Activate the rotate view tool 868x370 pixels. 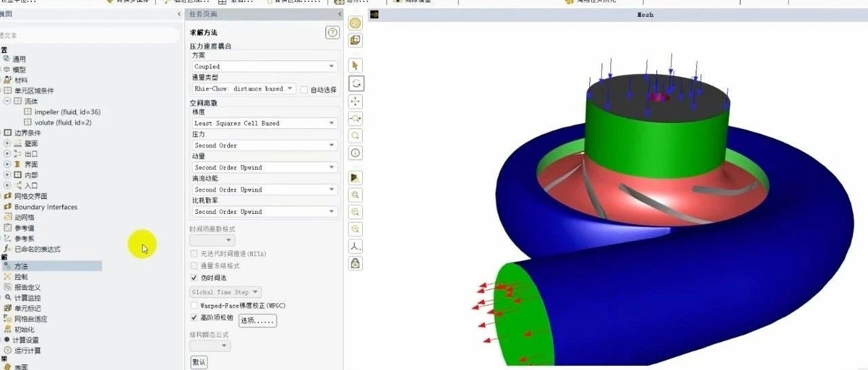pyautogui.click(x=355, y=83)
